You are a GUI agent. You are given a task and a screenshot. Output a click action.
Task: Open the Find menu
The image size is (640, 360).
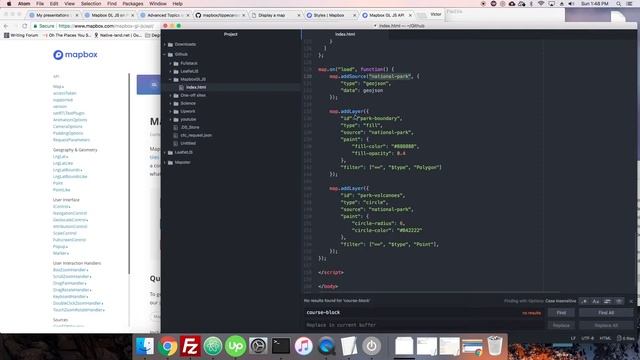click(x=112, y=4)
